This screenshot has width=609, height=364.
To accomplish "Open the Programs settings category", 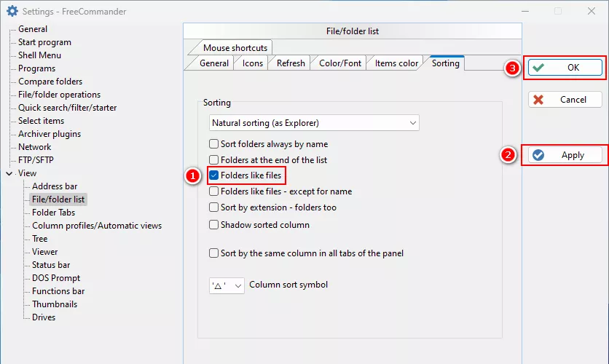I will 37,68.
